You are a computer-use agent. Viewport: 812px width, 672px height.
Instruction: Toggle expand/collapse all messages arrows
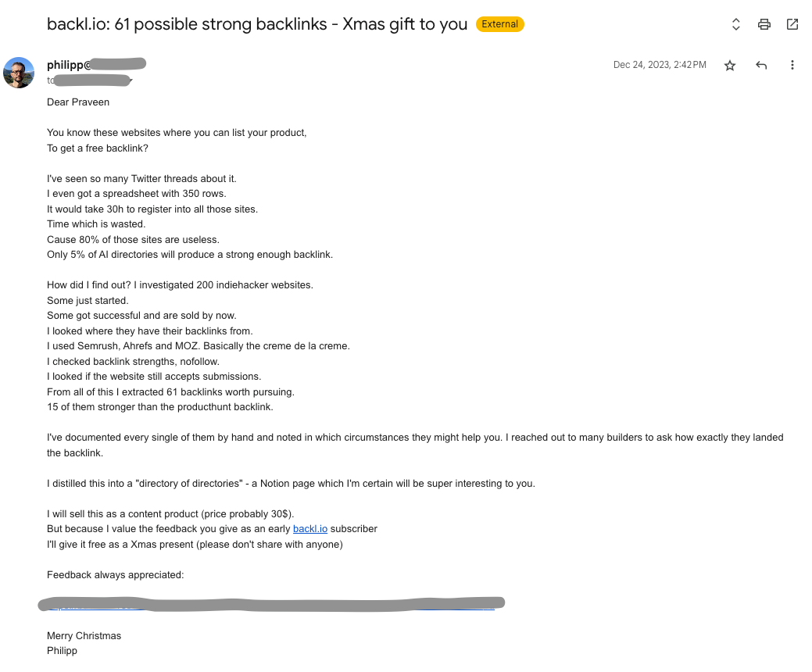(x=736, y=24)
